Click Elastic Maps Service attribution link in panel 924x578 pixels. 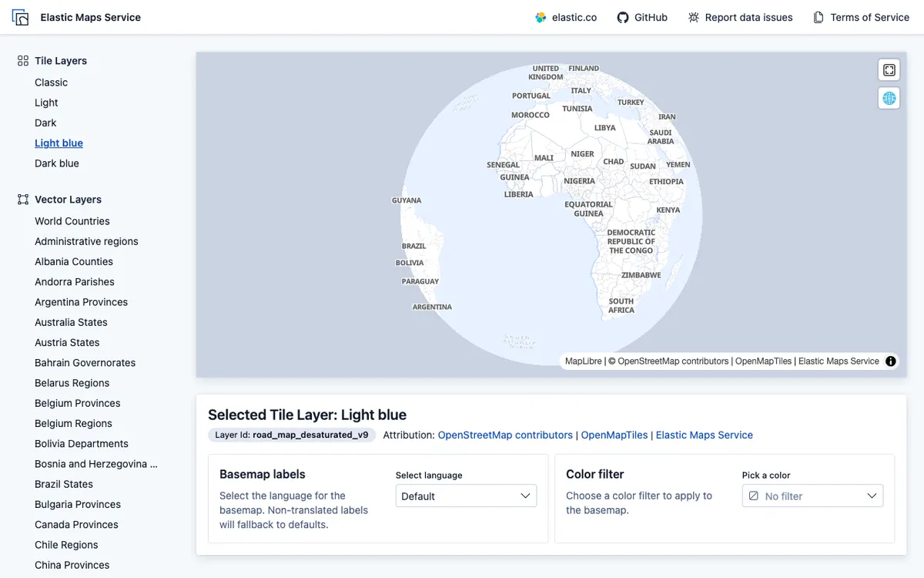tap(705, 435)
